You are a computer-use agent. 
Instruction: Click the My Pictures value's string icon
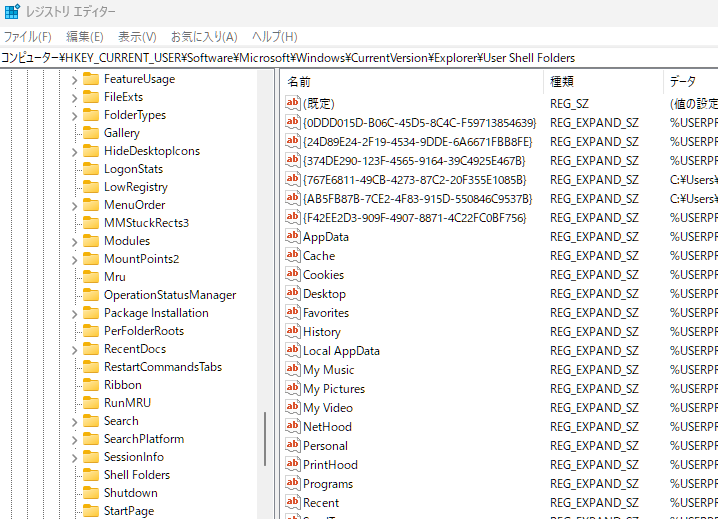[x=293, y=389]
